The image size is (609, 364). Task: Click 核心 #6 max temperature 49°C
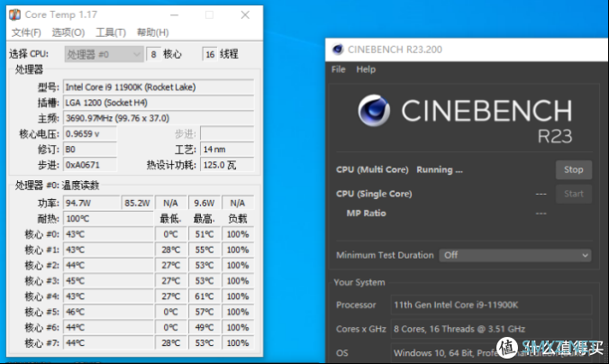[205, 327]
